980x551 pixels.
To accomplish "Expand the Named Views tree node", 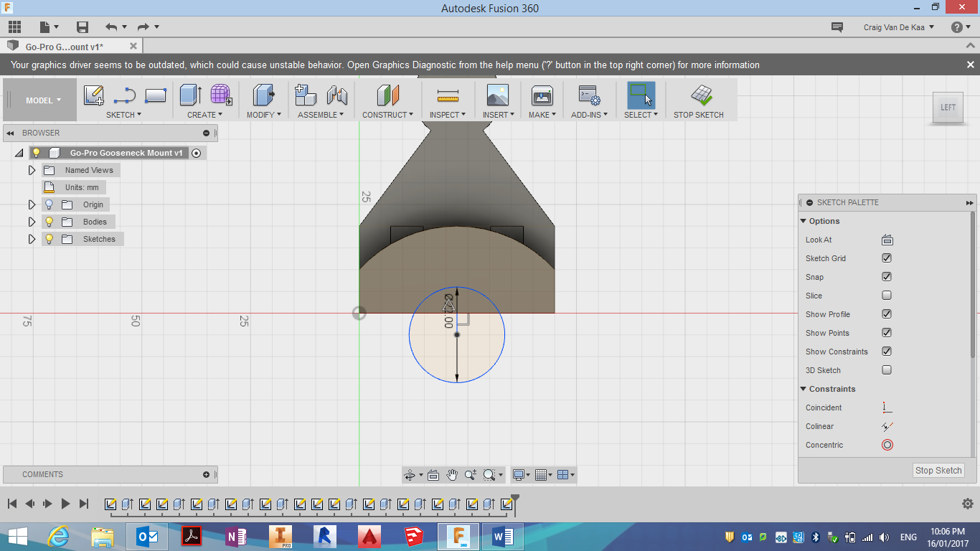I will (x=32, y=170).
